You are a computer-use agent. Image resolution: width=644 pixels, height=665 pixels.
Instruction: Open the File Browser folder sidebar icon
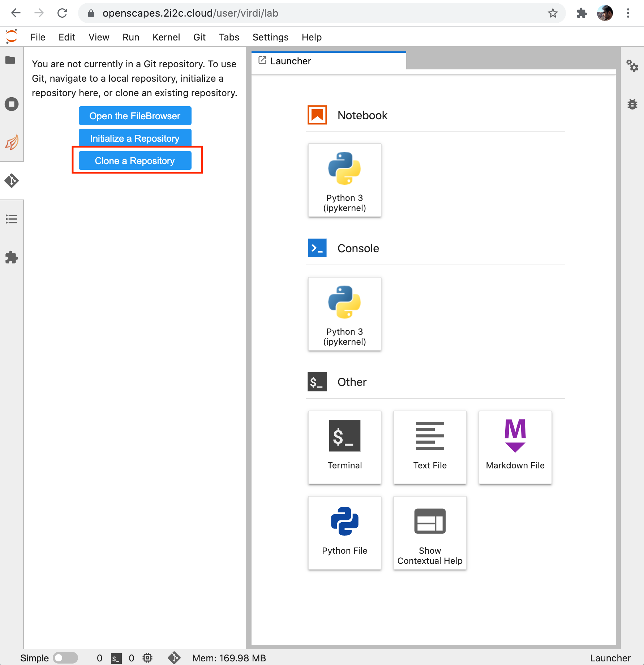[x=10, y=60]
